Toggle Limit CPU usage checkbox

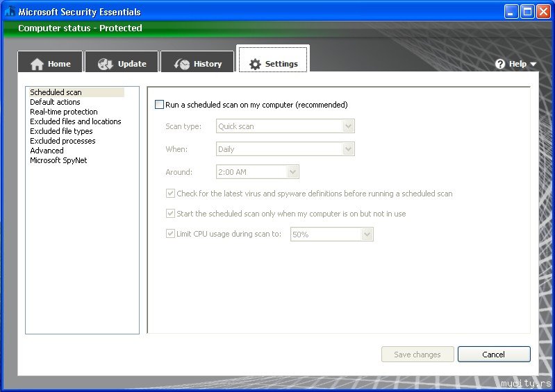(x=170, y=234)
